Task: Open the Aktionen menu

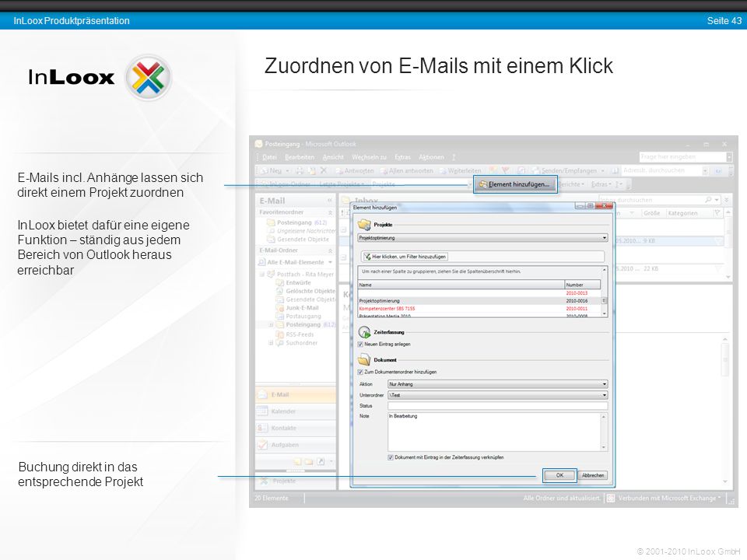Action: tap(431, 157)
